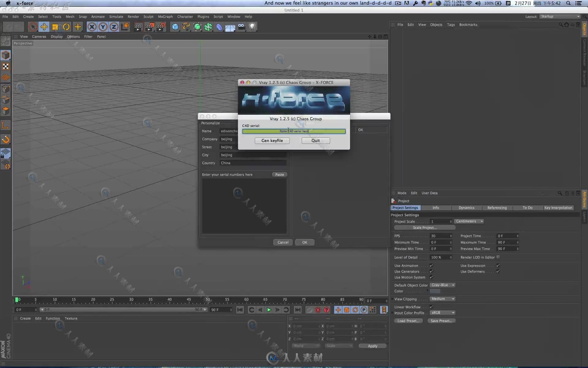
Task: Open the Scale mode dropdown
Action: pos(339,346)
